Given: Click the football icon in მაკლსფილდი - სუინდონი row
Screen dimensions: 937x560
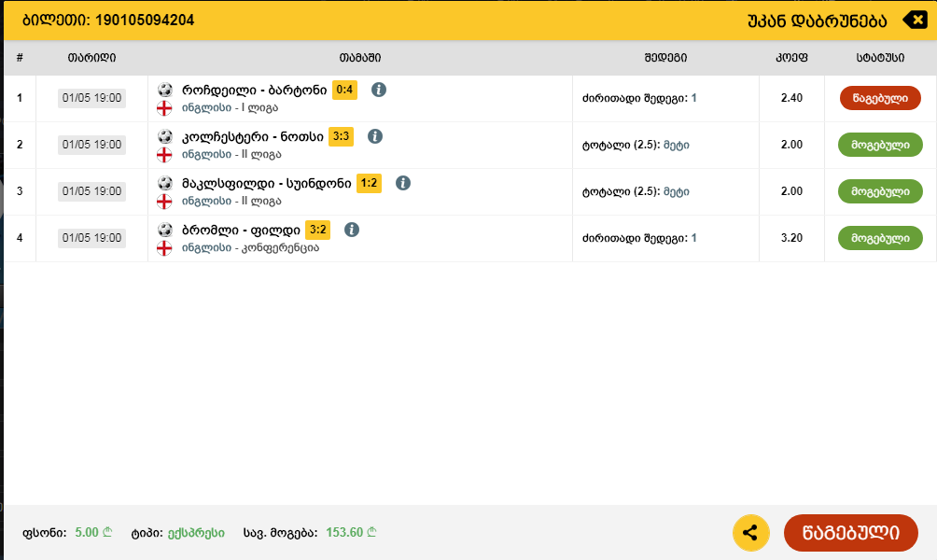Looking at the screenshot, I should coord(165,183).
